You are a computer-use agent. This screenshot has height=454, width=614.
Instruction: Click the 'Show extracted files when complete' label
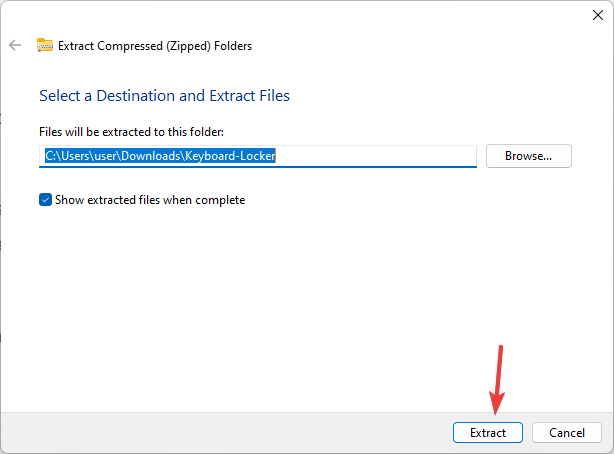pyautogui.click(x=150, y=200)
